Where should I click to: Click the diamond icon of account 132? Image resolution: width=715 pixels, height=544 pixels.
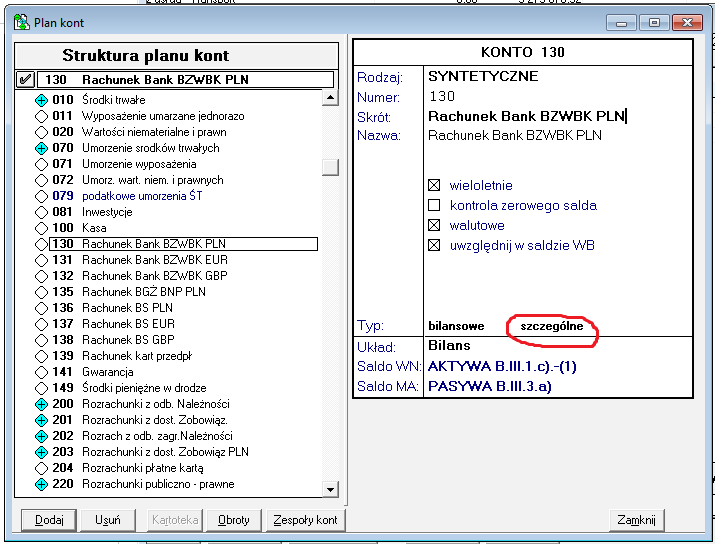coord(41,276)
